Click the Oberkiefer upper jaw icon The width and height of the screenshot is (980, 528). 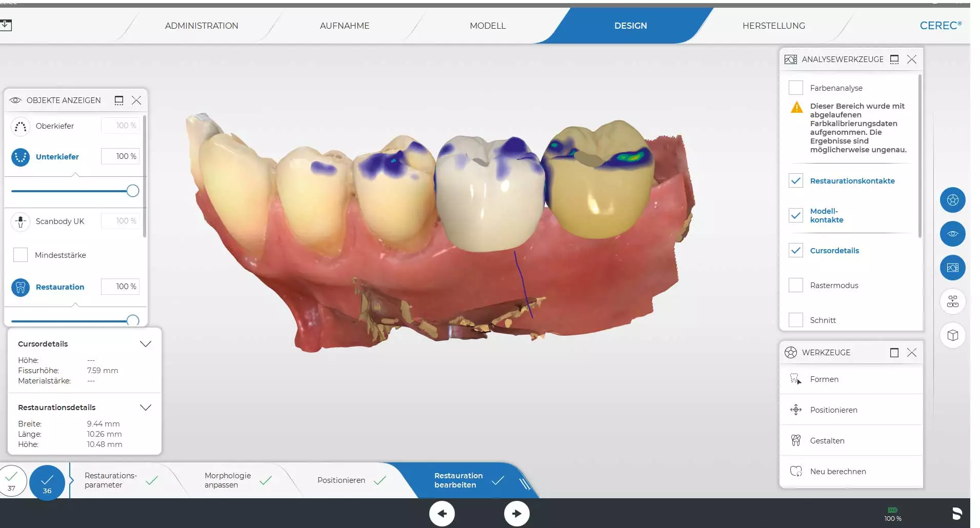21,127
